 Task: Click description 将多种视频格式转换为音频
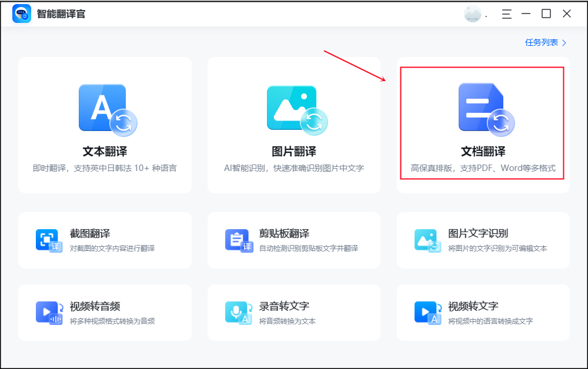point(112,321)
